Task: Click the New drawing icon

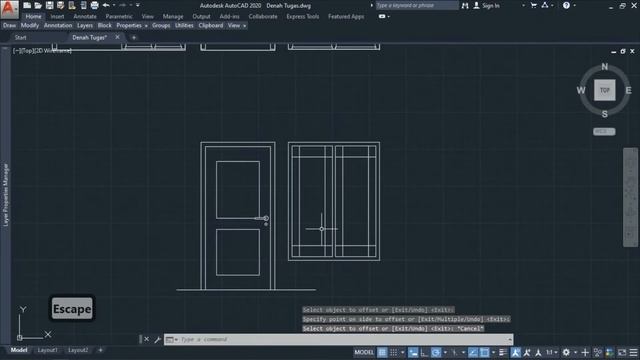Action: [x=27, y=5]
